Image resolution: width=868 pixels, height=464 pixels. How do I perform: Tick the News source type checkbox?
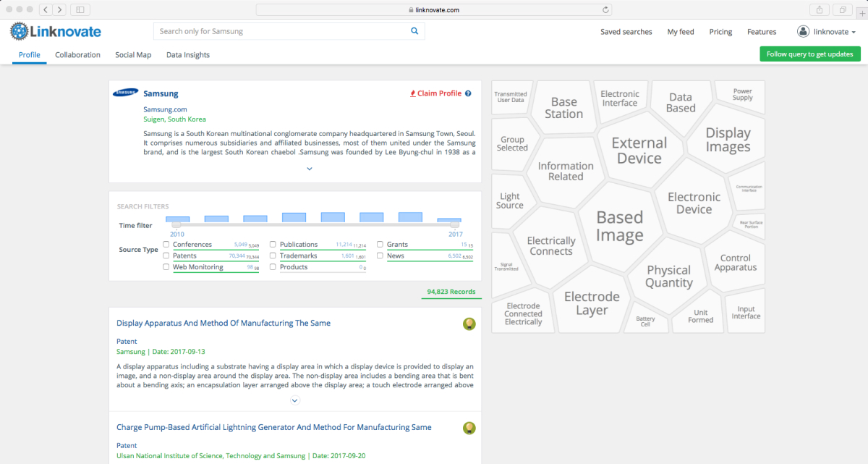(380, 256)
